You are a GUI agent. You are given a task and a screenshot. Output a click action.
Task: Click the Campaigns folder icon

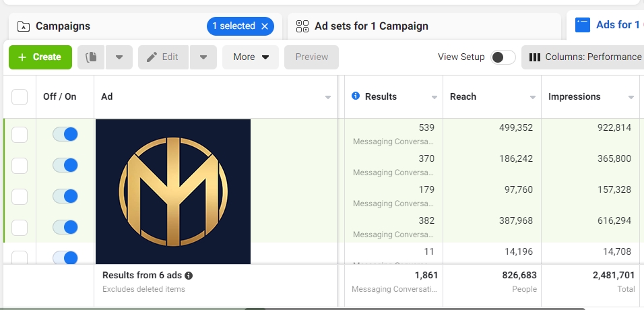tap(24, 26)
